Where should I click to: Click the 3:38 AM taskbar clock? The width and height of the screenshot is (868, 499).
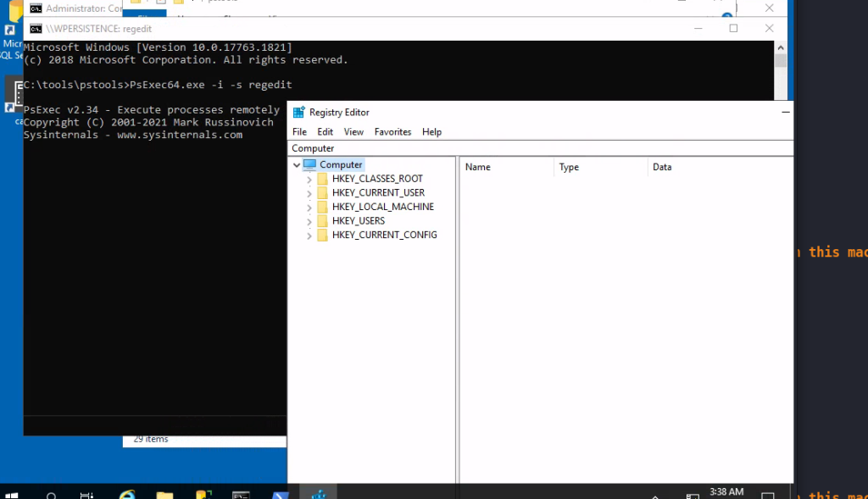pos(726,492)
